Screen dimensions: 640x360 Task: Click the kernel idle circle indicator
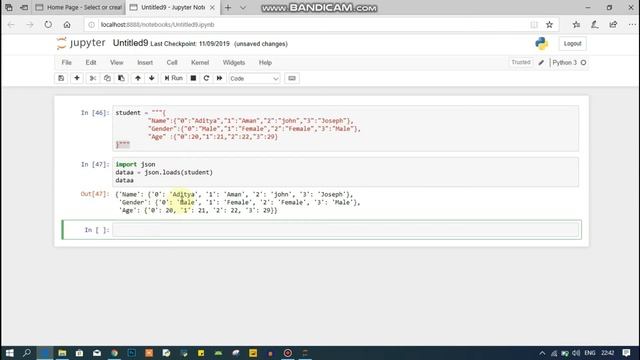click(583, 62)
